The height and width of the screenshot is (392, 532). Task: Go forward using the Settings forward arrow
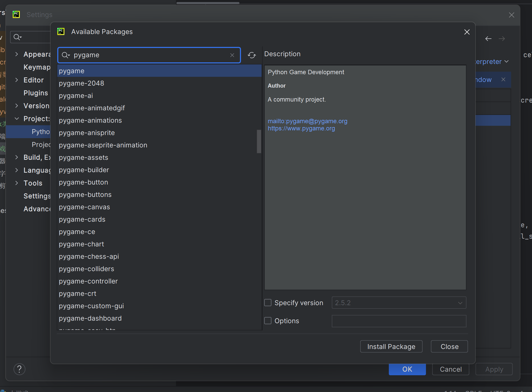point(502,39)
